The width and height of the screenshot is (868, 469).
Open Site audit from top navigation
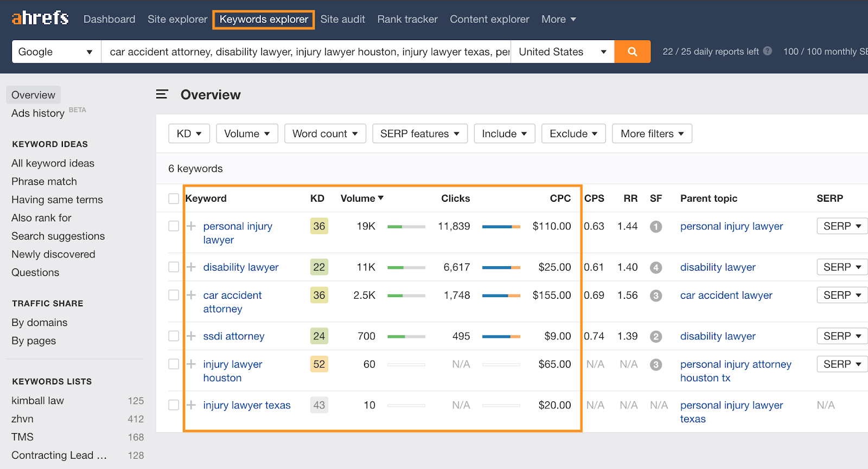coord(343,19)
